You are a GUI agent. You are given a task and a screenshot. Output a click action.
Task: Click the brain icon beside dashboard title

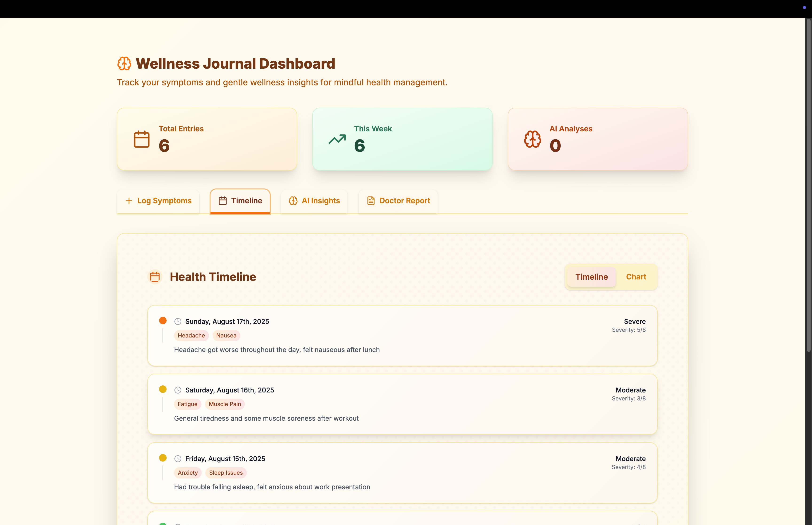tap(124, 64)
